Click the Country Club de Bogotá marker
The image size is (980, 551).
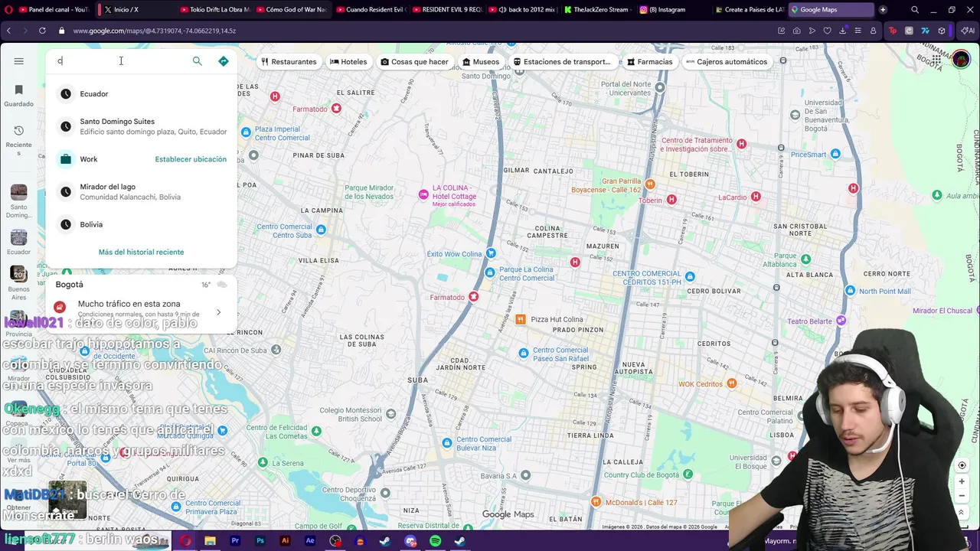(688, 474)
